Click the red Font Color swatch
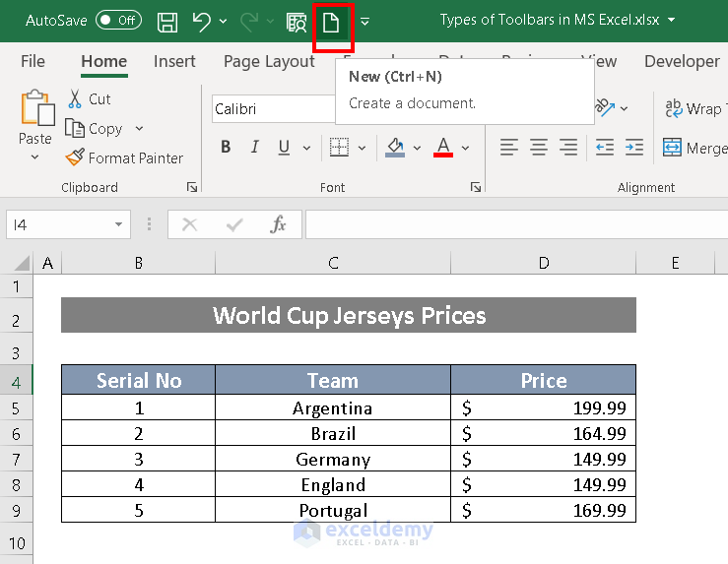728x564 pixels. 443,148
